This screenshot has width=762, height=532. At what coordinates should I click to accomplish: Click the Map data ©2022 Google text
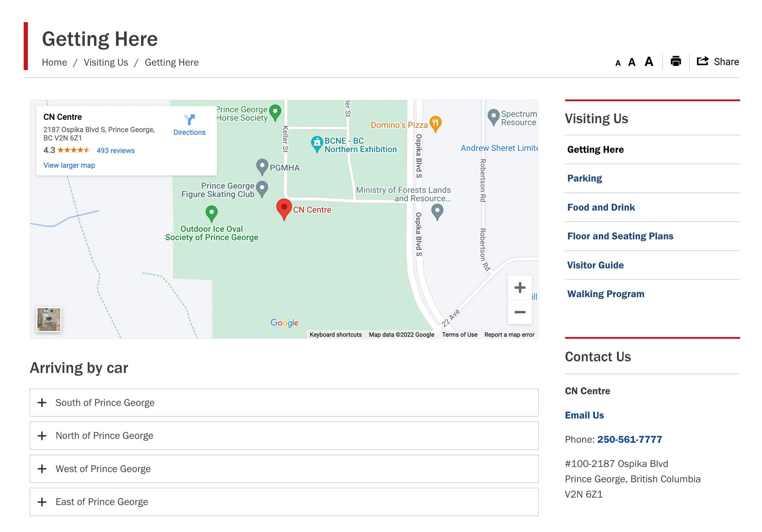[401, 335]
